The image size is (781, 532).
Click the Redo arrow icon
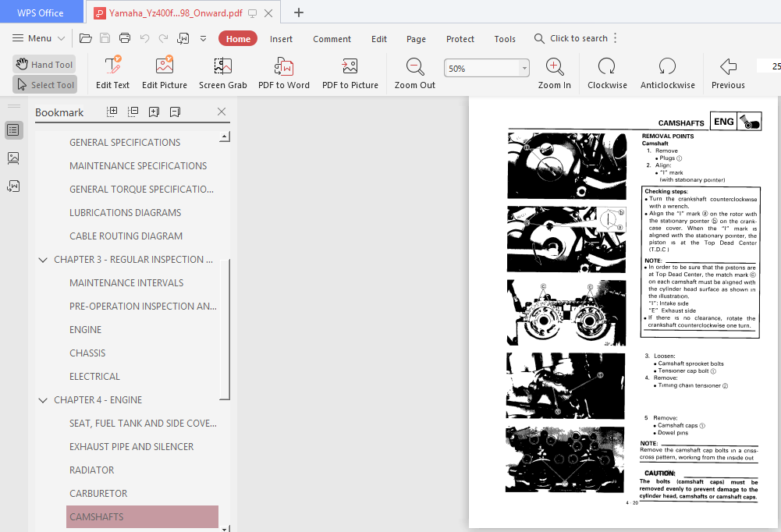(x=163, y=38)
